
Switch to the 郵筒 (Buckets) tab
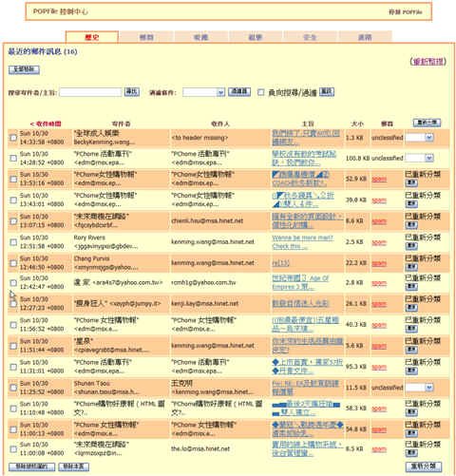146,37
